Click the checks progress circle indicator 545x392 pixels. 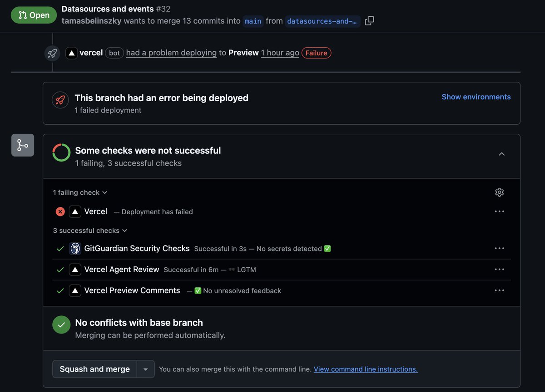pos(61,153)
